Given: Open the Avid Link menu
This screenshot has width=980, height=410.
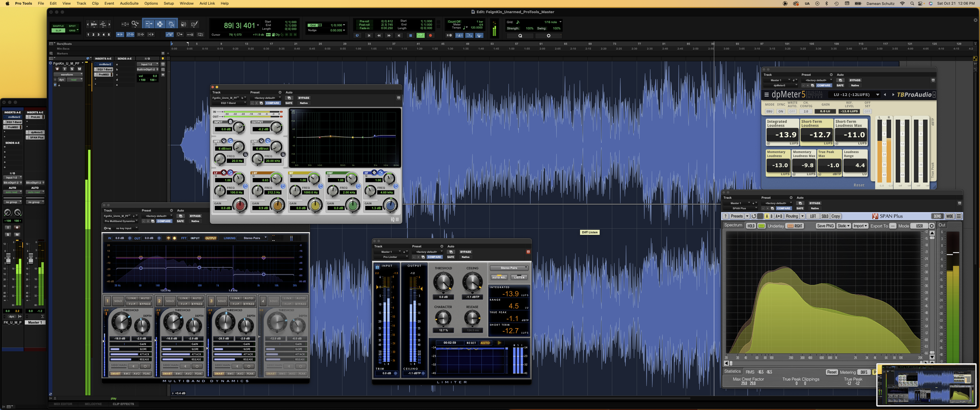Looking at the screenshot, I should (x=207, y=4).
